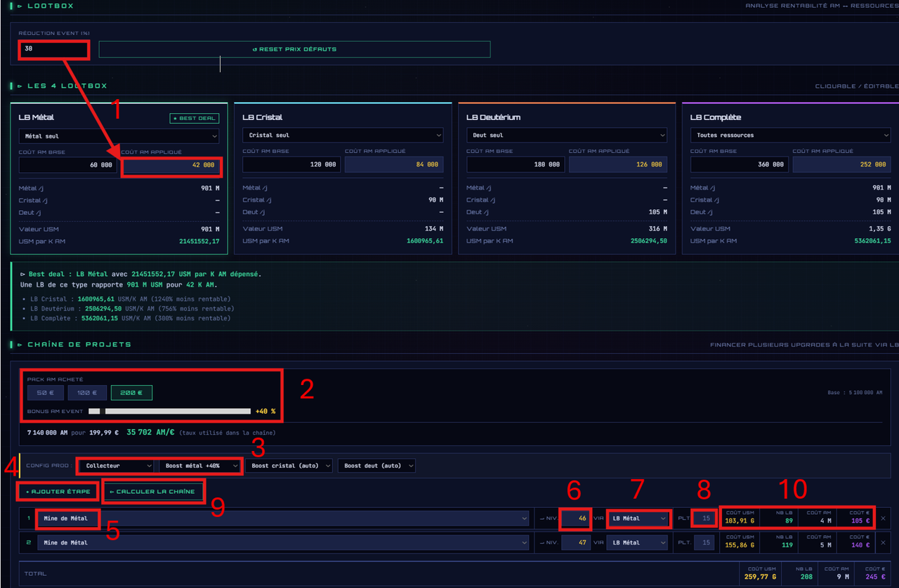Click the Ajouter Étape button
The height and width of the screenshot is (588, 899).
[x=57, y=491]
